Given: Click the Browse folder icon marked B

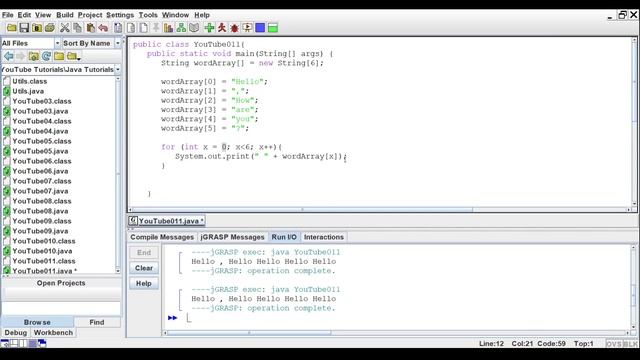Looking at the screenshot, I should coord(37,28).
